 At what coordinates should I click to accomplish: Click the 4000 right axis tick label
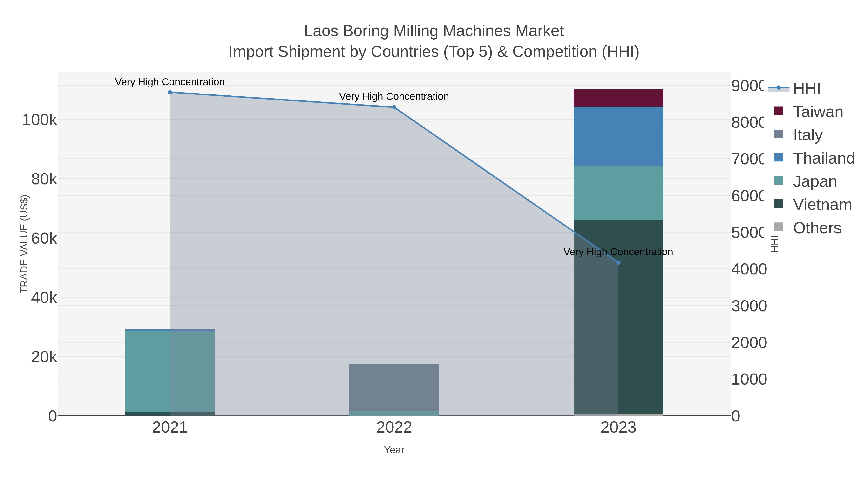(x=749, y=269)
